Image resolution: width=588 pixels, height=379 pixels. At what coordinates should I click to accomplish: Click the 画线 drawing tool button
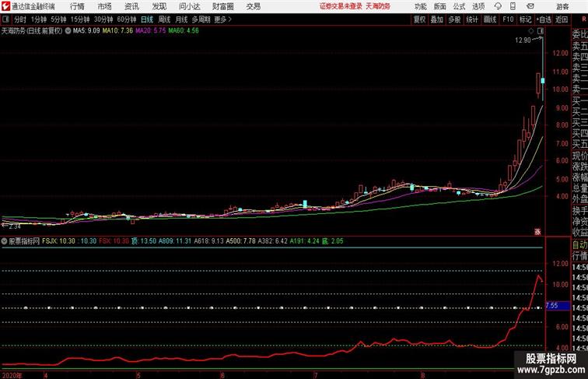[x=490, y=19]
